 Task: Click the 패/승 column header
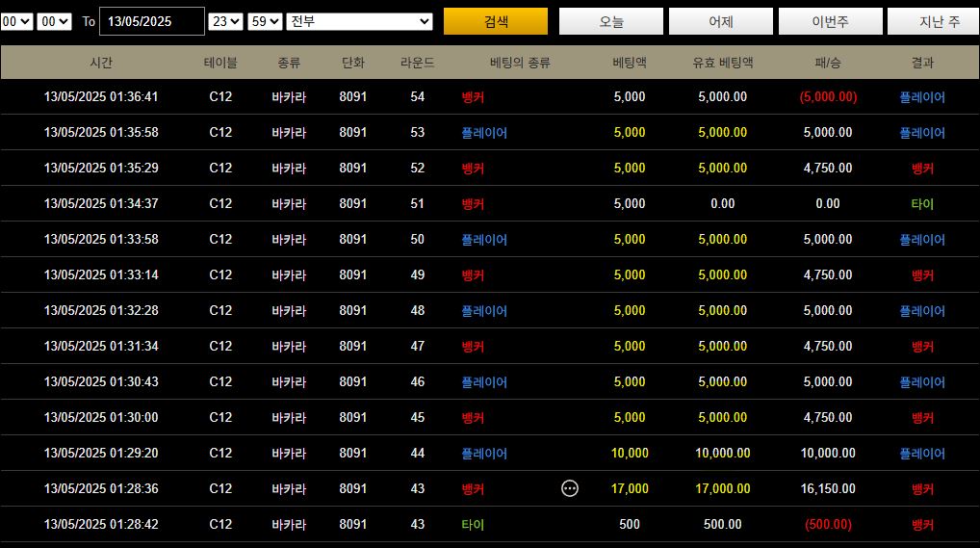[828, 63]
